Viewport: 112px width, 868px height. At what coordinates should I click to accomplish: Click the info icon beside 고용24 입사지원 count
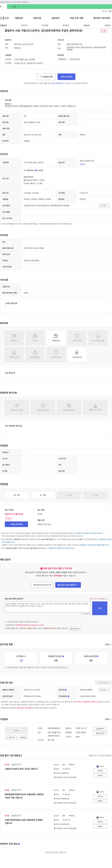[x=97, y=656]
